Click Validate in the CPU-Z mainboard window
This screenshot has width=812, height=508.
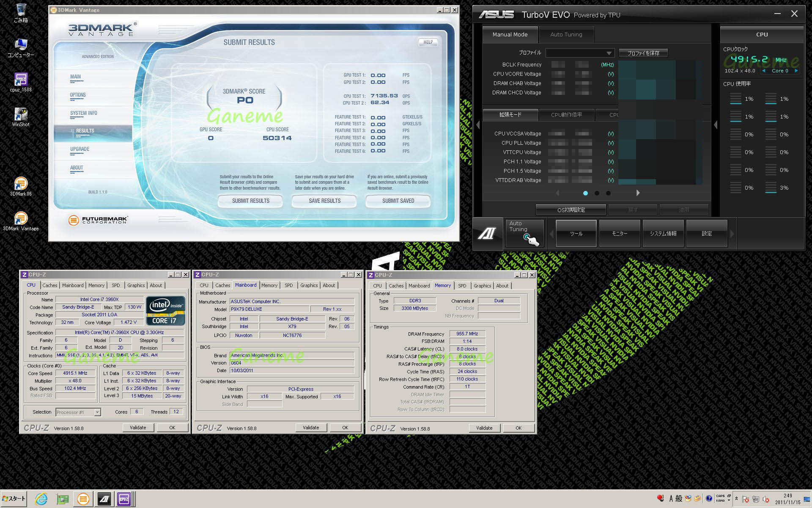tap(311, 428)
